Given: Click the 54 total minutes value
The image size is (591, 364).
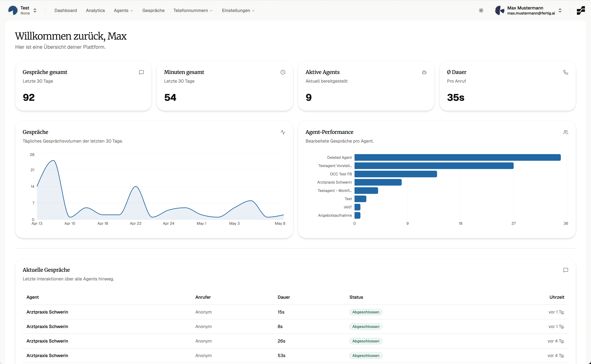Looking at the screenshot, I should pyautogui.click(x=170, y=97).
